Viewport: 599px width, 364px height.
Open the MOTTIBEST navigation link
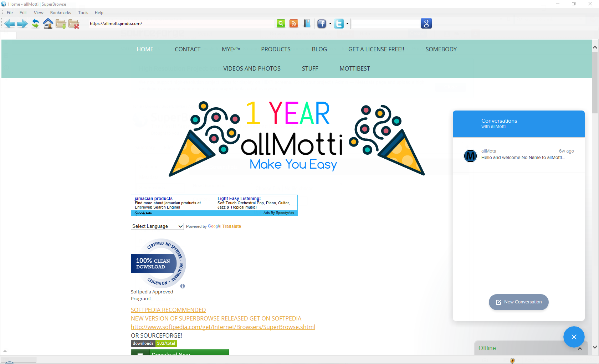coord(355,68)
